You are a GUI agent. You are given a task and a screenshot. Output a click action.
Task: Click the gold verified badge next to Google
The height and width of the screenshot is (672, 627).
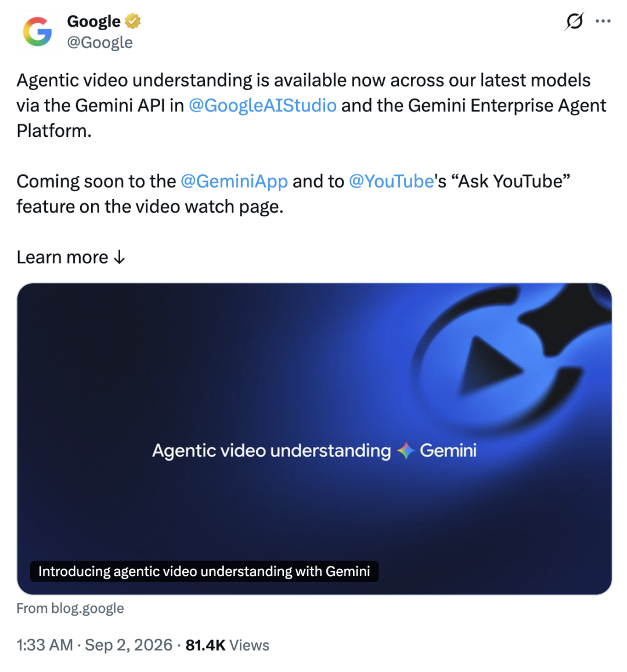[133, 21]
